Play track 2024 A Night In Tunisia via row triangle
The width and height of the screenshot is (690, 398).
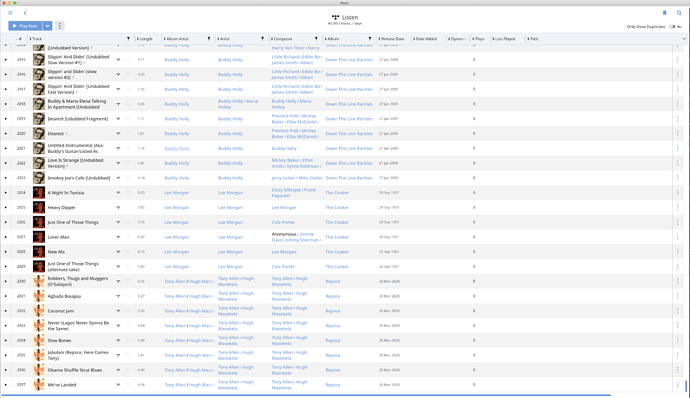(x=6, y=192)
